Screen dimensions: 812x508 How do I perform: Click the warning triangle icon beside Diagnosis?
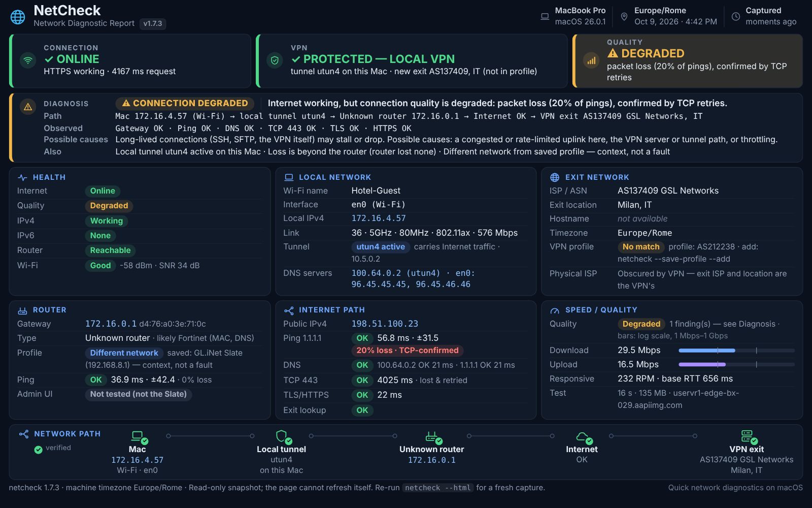point(28,107)
